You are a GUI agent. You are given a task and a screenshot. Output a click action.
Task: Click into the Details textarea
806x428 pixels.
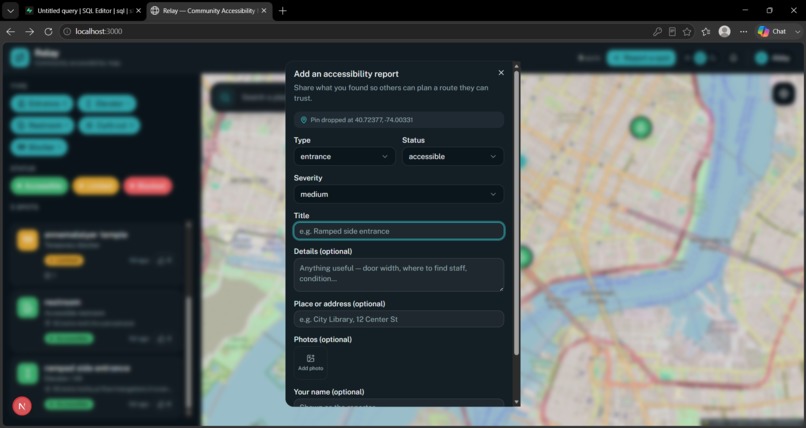coord(398,274)
